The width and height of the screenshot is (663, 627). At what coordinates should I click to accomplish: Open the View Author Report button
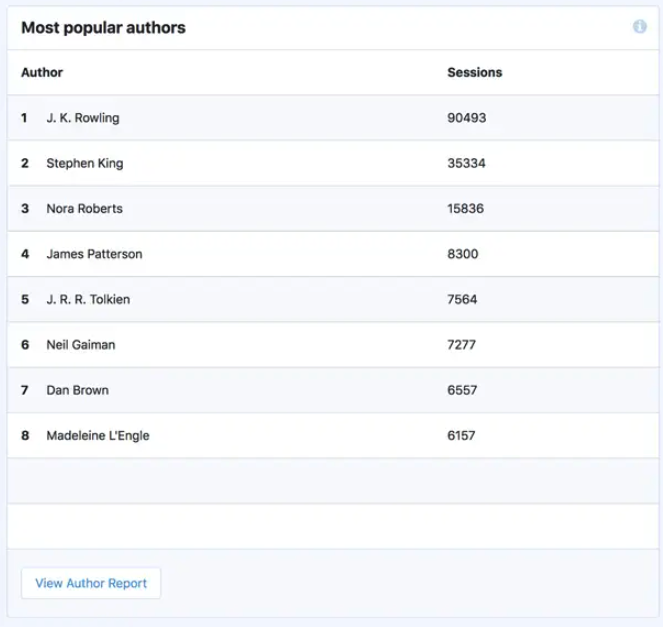(x=91, y=583)
